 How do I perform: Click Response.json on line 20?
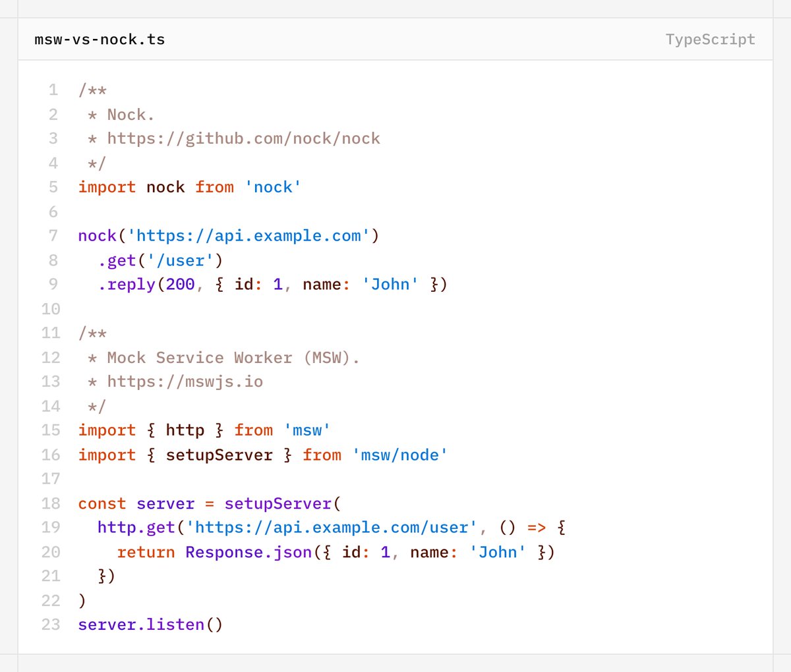(249, 552)
